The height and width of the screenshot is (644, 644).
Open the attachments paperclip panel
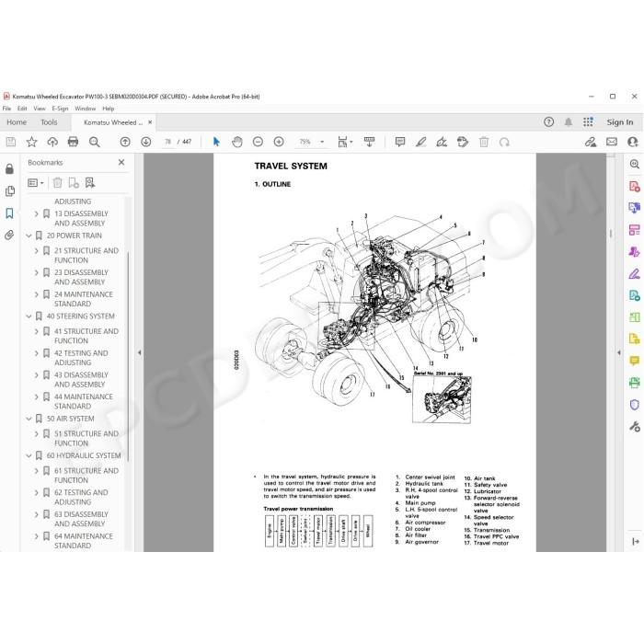[9, 235]
